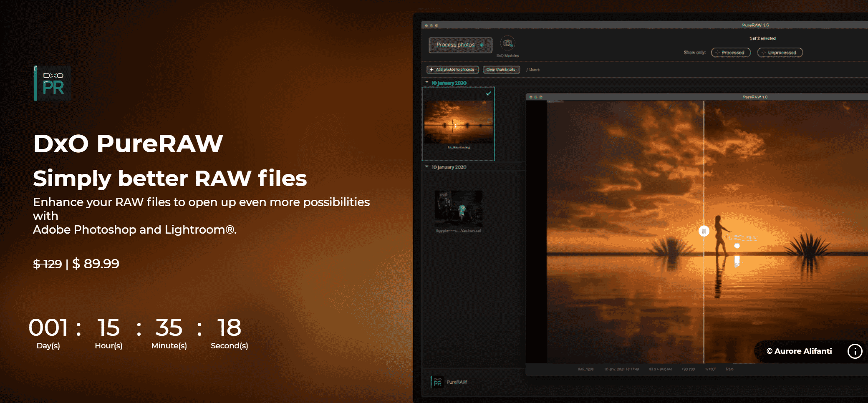Click the PureRAW 1.0 main window title

click(x=755, y=25)
